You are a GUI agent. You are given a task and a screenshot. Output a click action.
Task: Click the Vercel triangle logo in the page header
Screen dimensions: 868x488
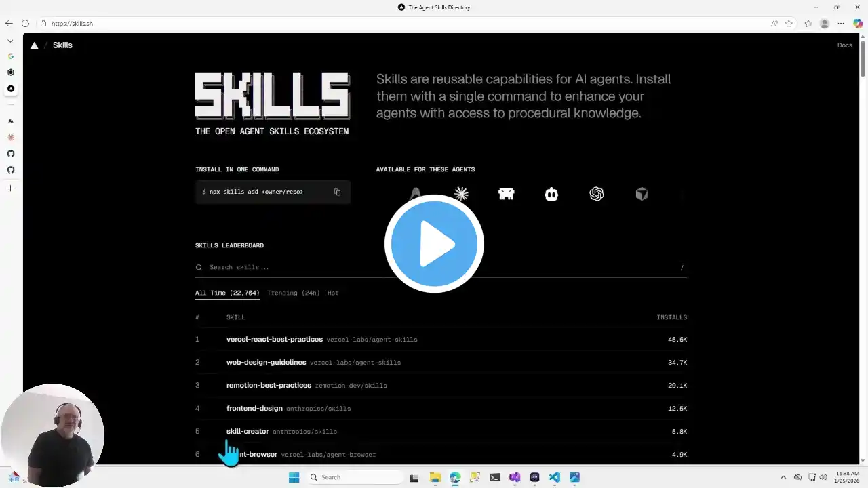pos(35,45)
